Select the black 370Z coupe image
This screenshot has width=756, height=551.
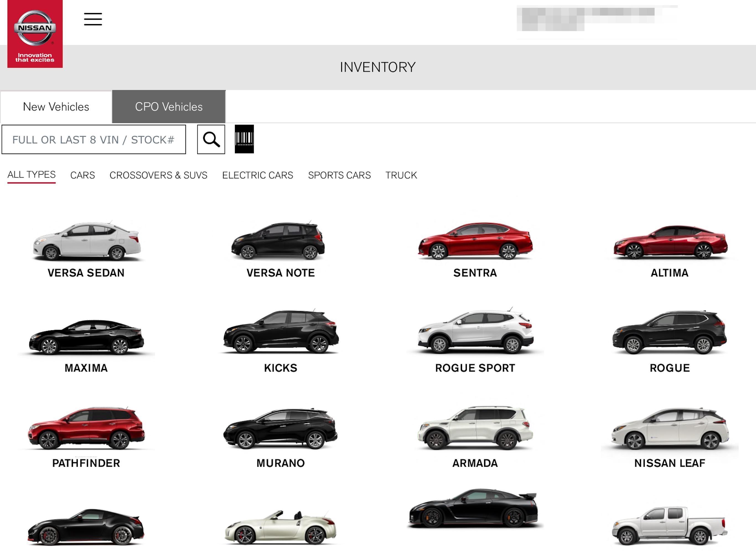pos(86,527)
